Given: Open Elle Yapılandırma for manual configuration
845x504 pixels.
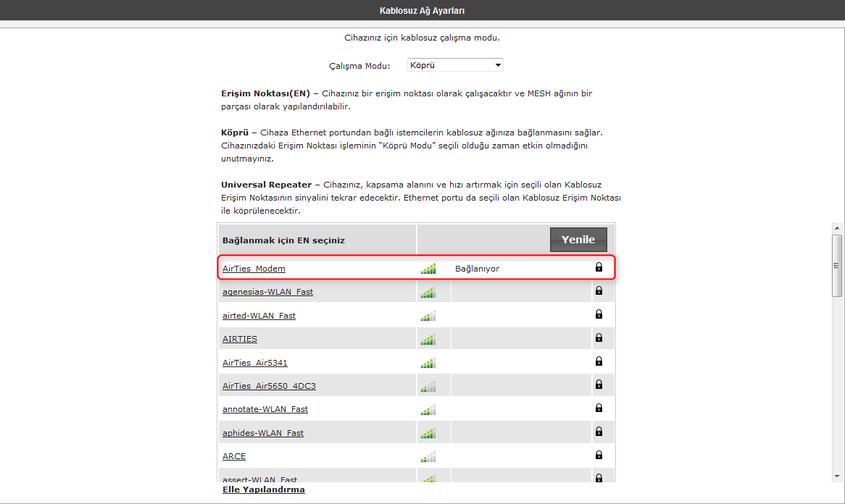Looking at the screenshot, I should 264,489.
